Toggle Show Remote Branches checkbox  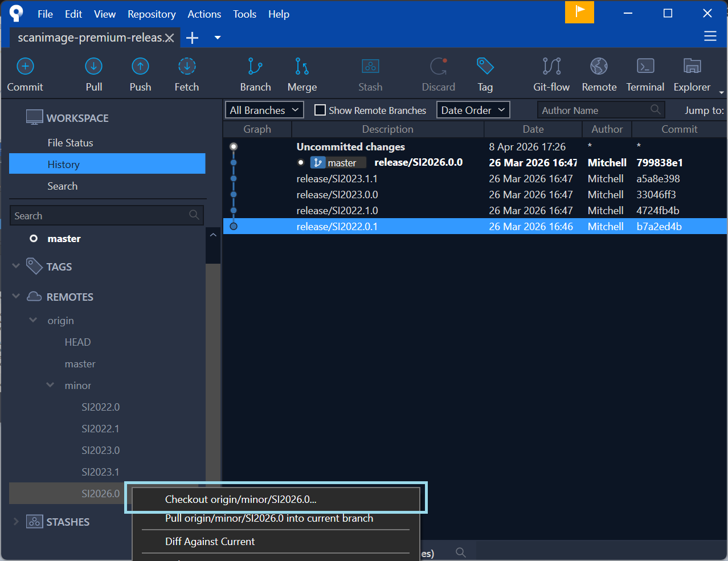(x=320, y=110)
